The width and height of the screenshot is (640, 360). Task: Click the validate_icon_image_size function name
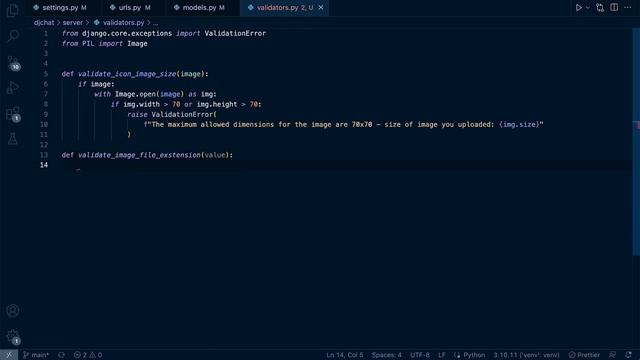pyautogui.click(x=127, y=74)
